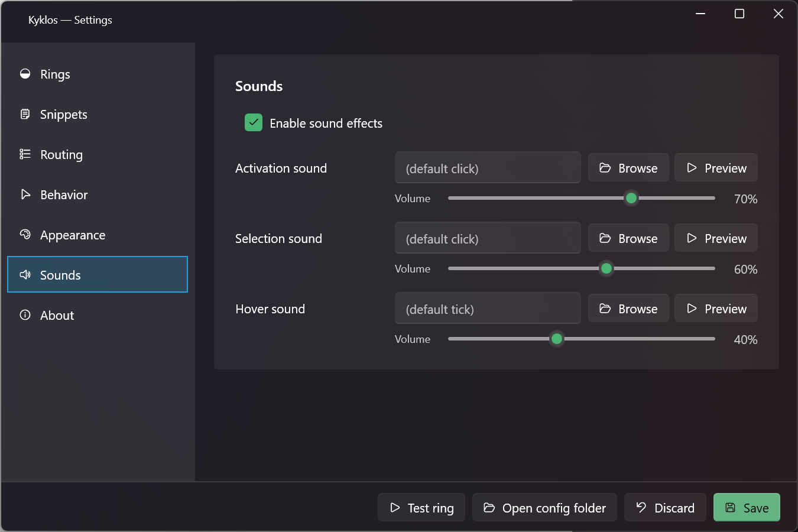This screenshot has width=798, height=532.
Task: Click the folder icon on Activation sound Browse
Action: (x=605, y=168)
